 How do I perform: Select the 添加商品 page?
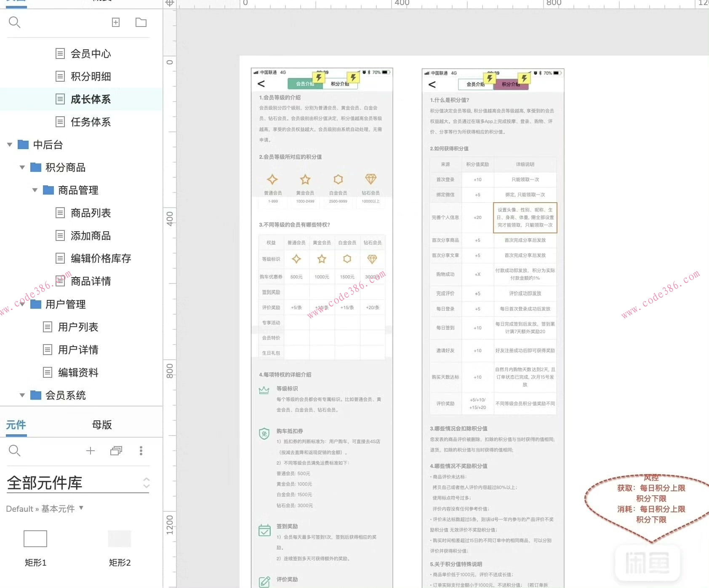pyautogui.click(x=91, y=235)
